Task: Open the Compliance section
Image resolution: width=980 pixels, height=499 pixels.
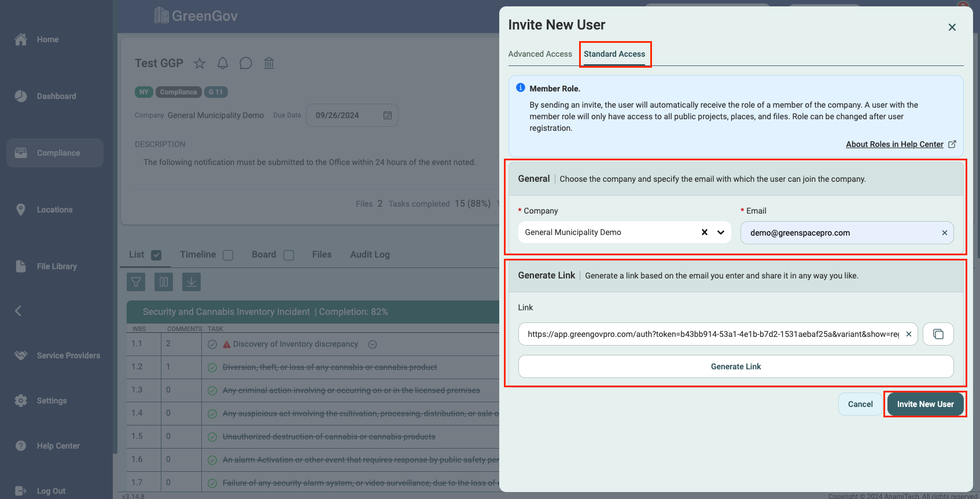Action: tap(55, 153)
